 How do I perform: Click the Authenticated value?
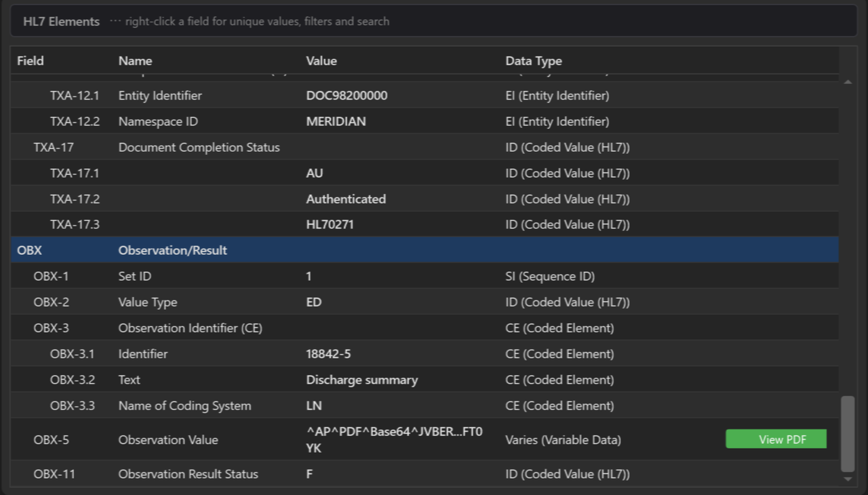346,199
